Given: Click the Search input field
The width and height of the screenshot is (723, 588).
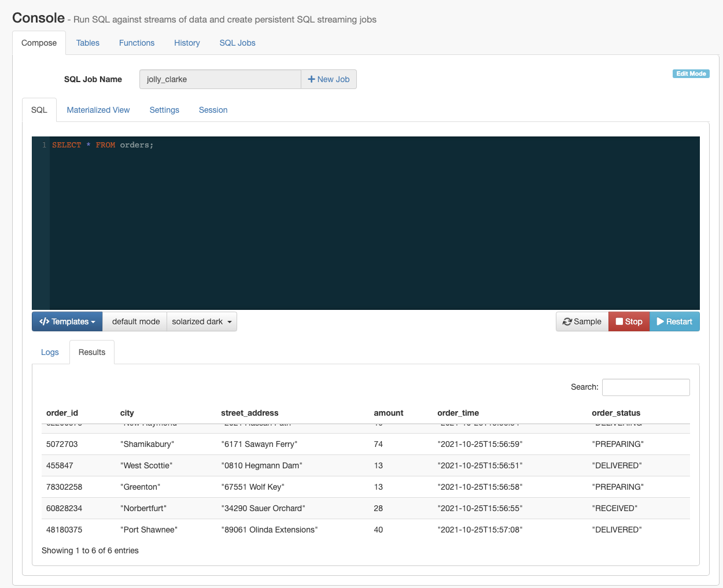Looking at the screenshot, I should (645, 387).
